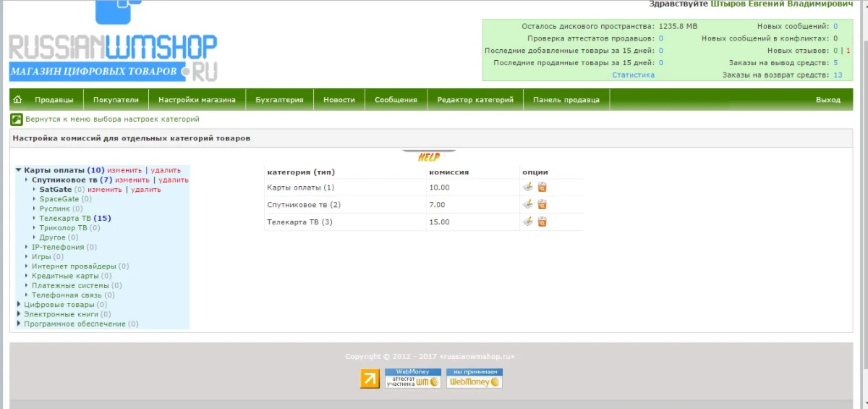Expand the Игры category arrow

coord(27,256)
